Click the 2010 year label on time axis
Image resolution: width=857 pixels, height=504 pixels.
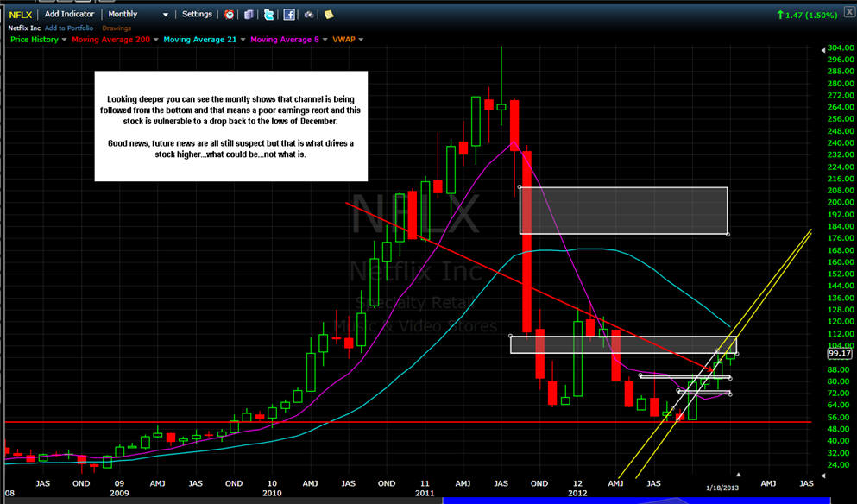click(272, 493)
